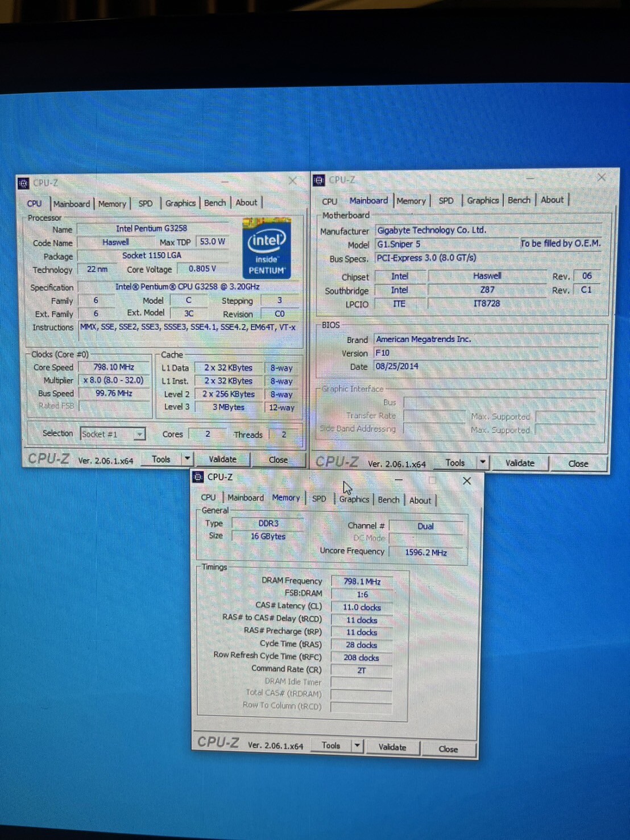The height and width of the screenshot is (840, 630).
Task: Click the Name field showing Intel Pentium G3258
Action: point(152,229)
